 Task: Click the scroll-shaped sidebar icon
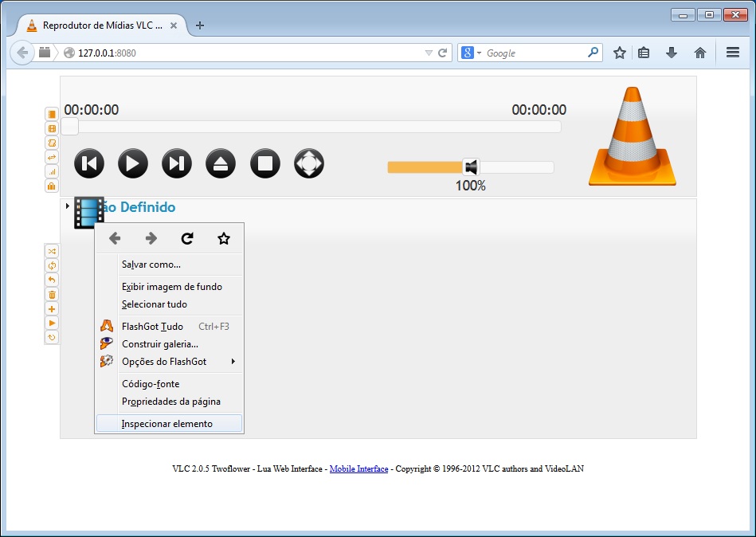click(52, 143)
